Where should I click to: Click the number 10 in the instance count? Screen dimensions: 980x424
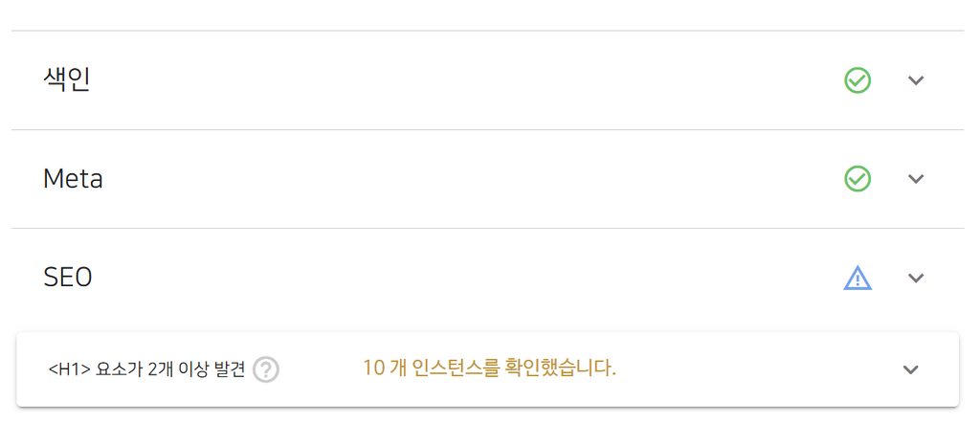[373, 369]
